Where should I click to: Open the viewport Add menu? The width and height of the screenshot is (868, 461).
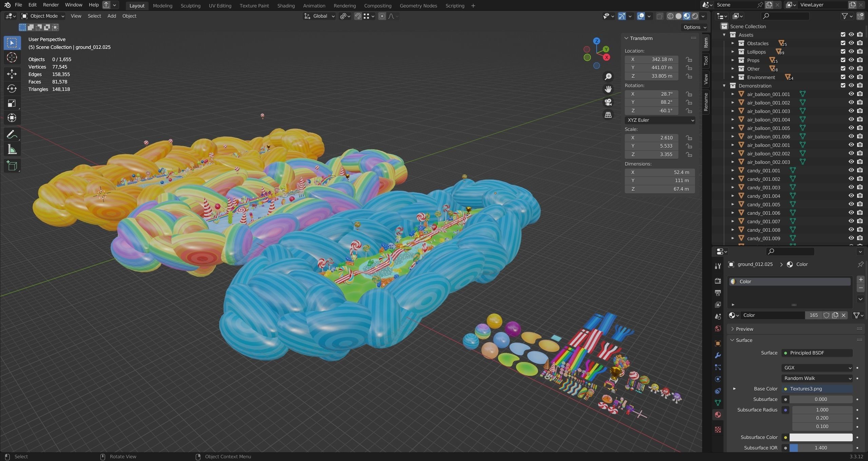click(x=112, y=16)
